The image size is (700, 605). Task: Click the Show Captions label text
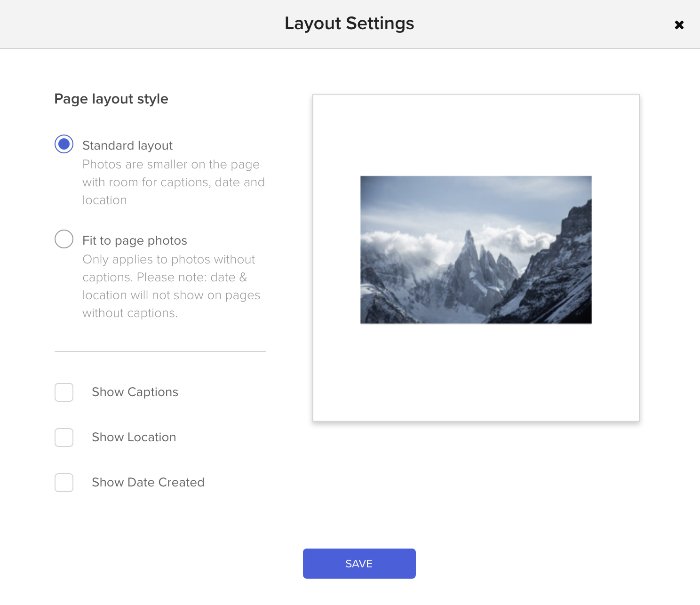tap(135, 392)
